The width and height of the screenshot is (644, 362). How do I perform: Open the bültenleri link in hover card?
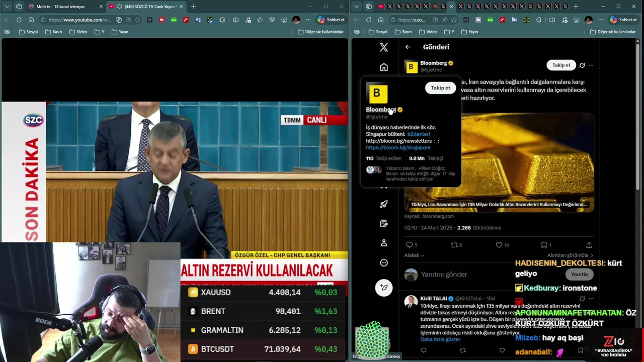coord(419,134)
